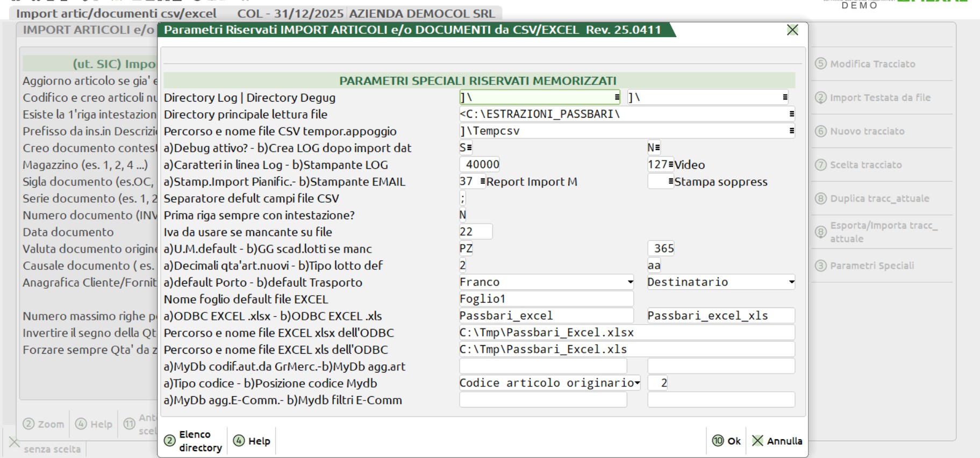Expand the Tipo codice dropdown
This screenshot has height=458, width=980.
[x=637, y=383]
